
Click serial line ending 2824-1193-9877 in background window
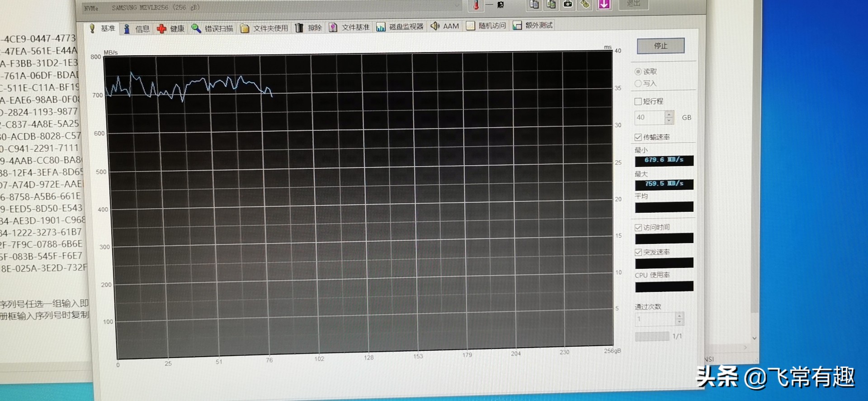click(x=39, y=112)
